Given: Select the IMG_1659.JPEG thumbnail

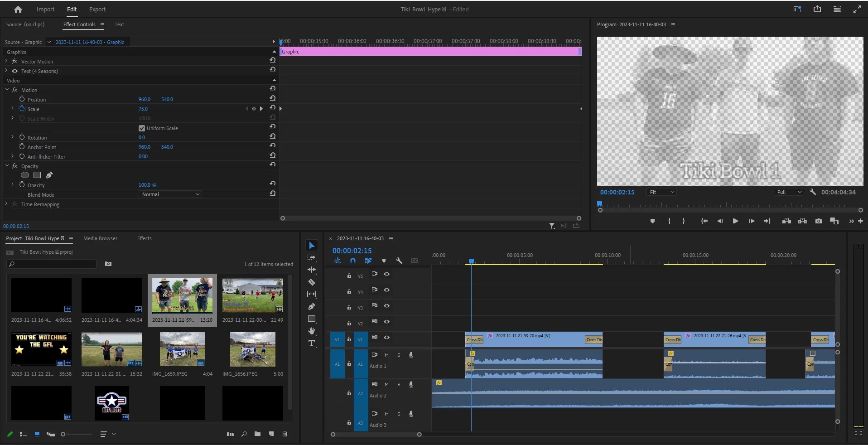Looking at the screenshot, I should point(182,349).
